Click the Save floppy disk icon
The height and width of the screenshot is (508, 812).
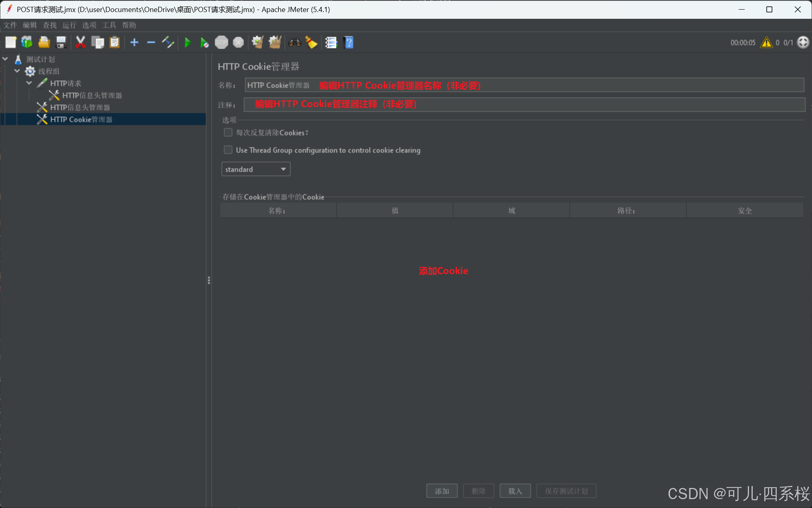click(61, 42)
